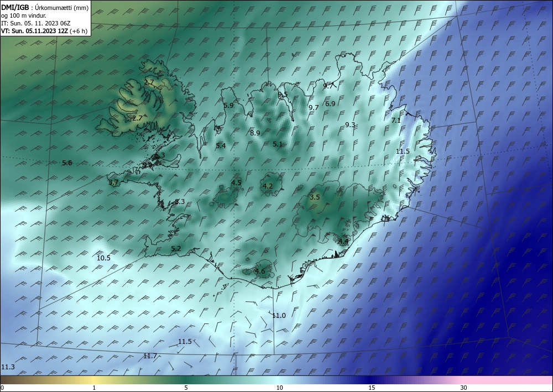The image size is (553, 392).
Task: Click the 5.3 value near the western islands
Action: (x=160, y=155)
